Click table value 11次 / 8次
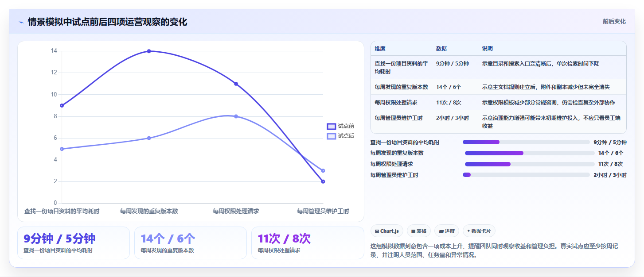644x277 pixels. click(x=449, y=102)
